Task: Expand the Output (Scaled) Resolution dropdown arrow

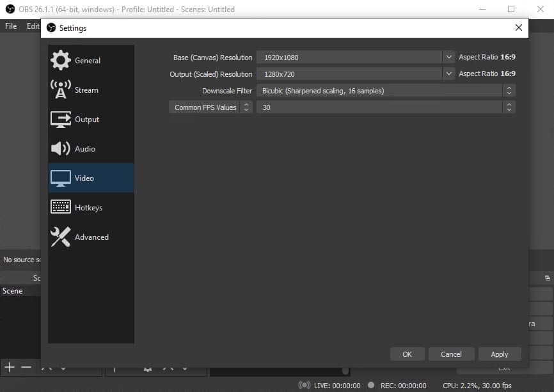Action: point(448,74)
